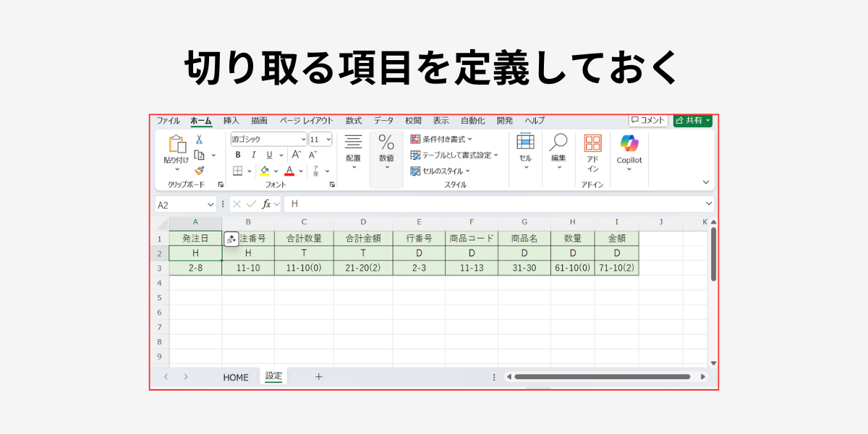Select cell A3 containing 2-8

coord(195,268)
